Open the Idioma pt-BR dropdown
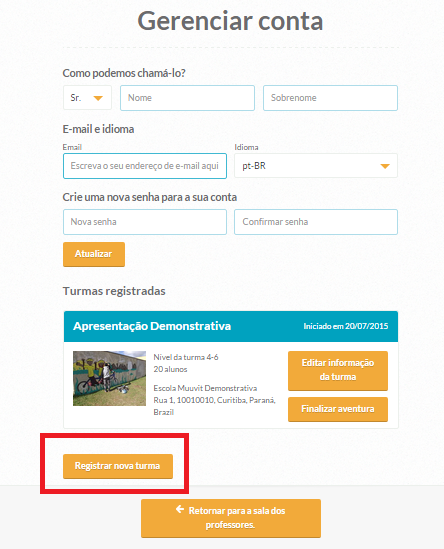This screenshot has width=444, height=549. coord(316,166)
